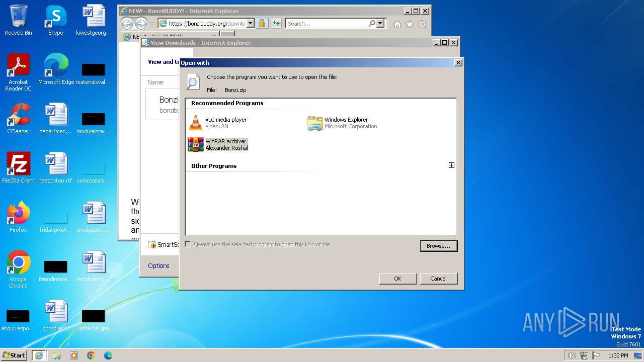Click the Internet Explorer search box
644x362 pixels.
327,23
